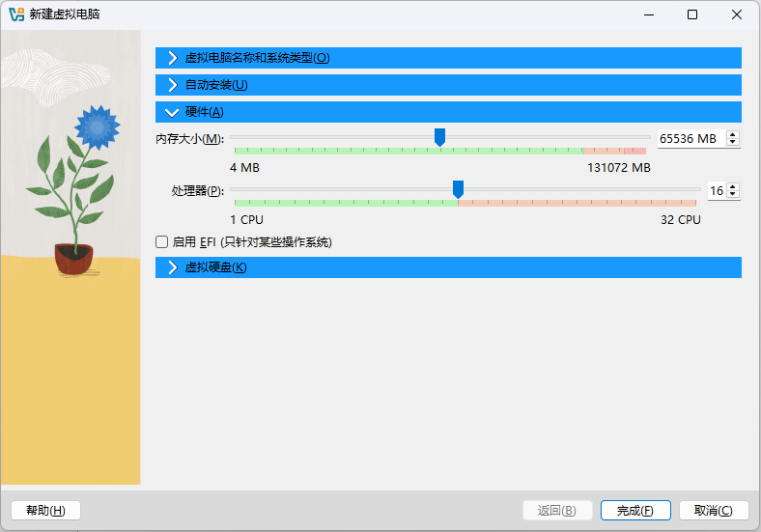Click the processor slider's orange zone near 32 CPU
This screenshot has height=532, width=761.
click(578, 203)
